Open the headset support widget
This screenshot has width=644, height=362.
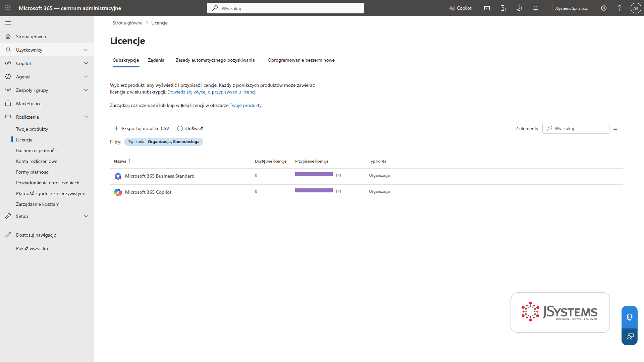tap(630, 317)
